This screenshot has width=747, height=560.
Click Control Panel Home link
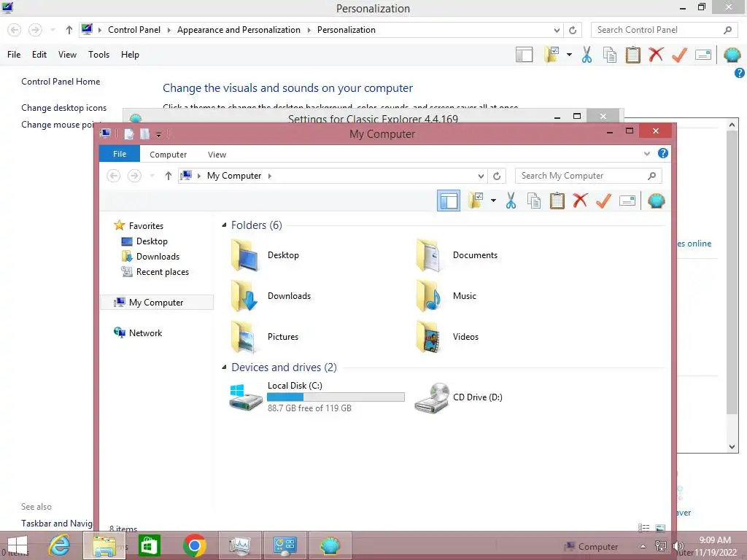point(61,82)
